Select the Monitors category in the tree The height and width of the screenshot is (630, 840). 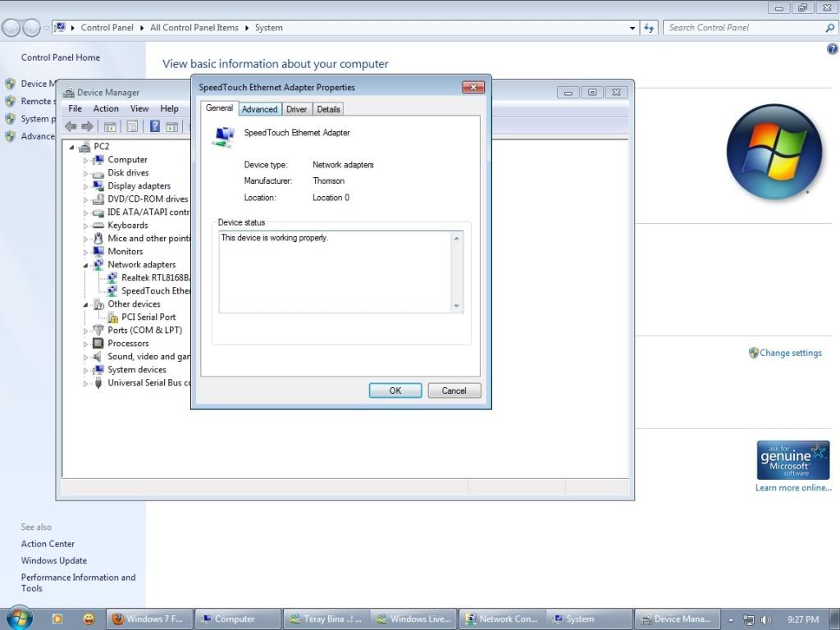(x=126, y=251)
